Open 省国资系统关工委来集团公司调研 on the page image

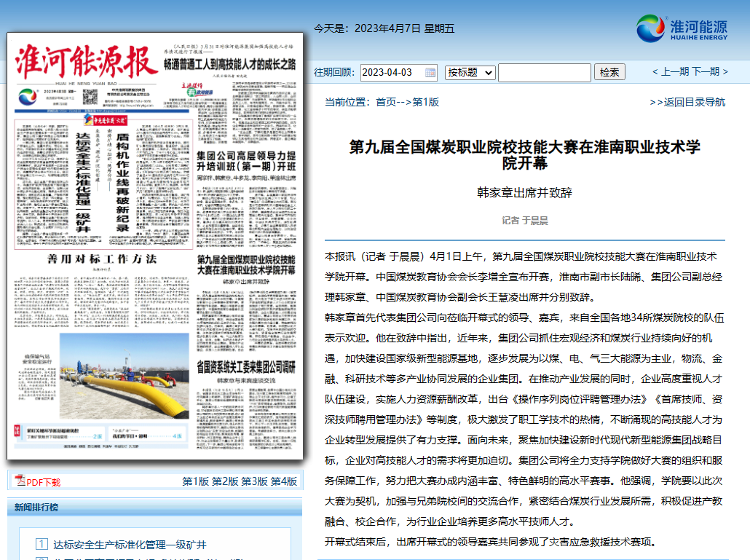click(246, 367)
